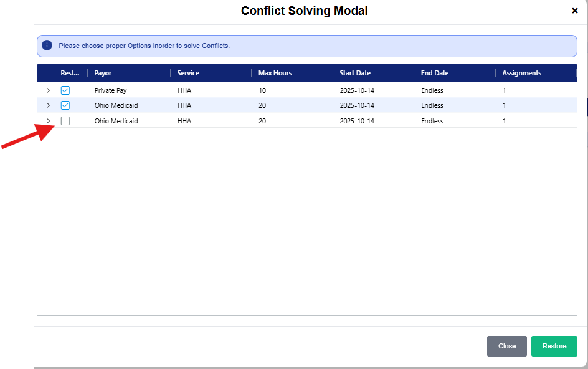Image resolution: width=588 pixels, height=369 pixels.
Task: Sort by the Service column header
Action: coord(188,73)
